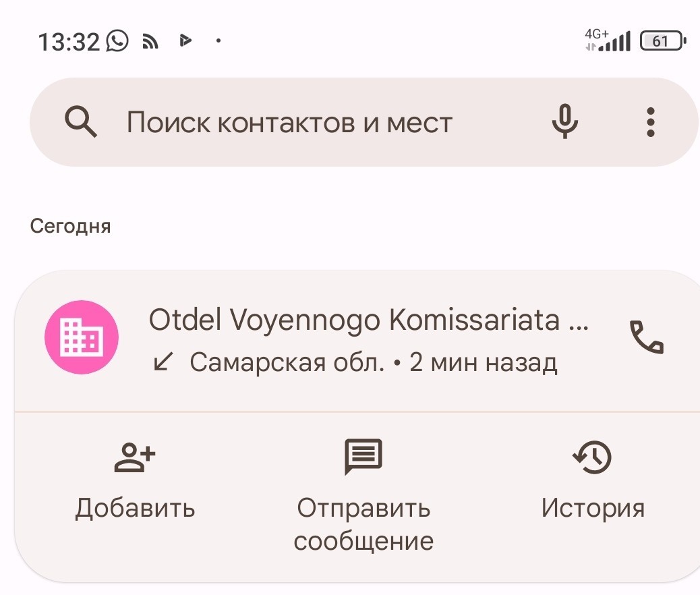Tap the Google Play notification icon
The width and height of the screenshot is (700, 595).
(185, 40)
